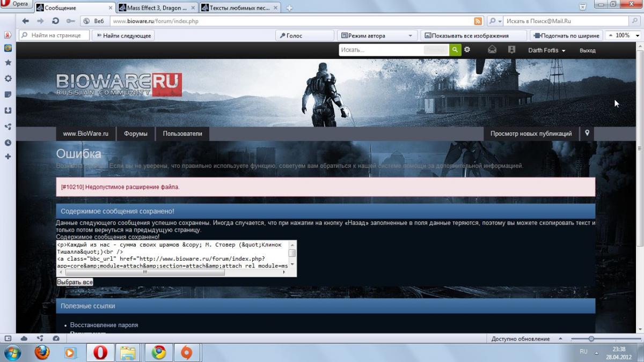644x362 pixels.
Task: Switch to Mass Effect 3, Dragon tab
Action: pos(157,8)
